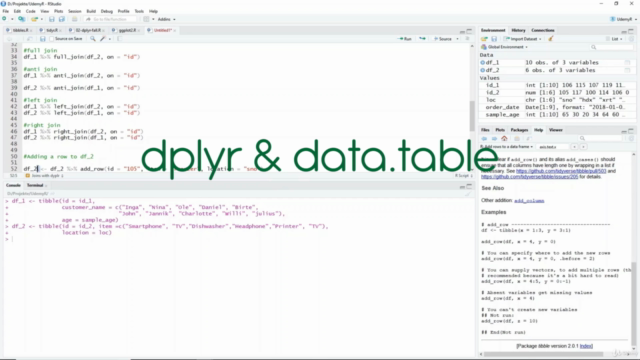This screenshot has height=360, width=640.
Task: Refresh the Help topic
Action: click(x=631, y=139)
